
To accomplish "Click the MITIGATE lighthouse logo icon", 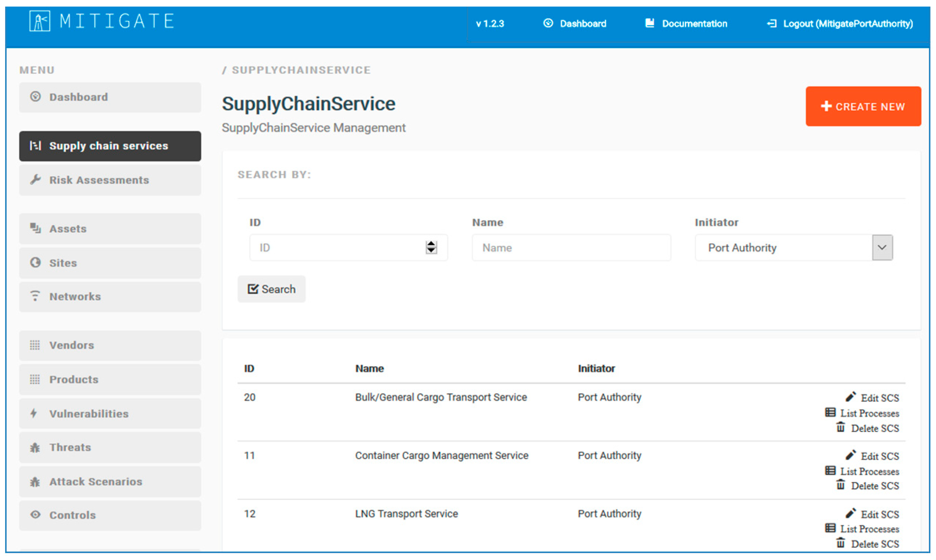I will pyautogui.click(x=40, y=21).
